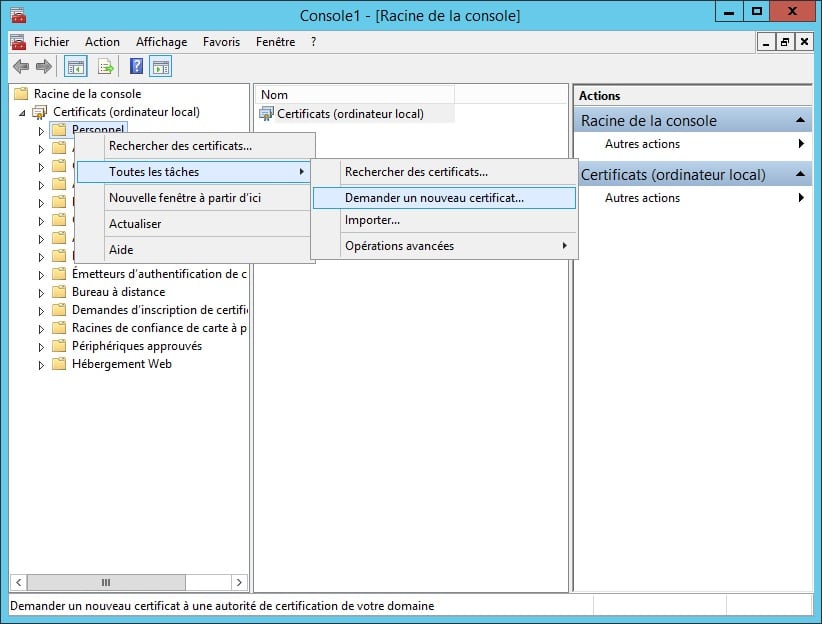Viewport: 822px width, 624px height.
Task: Collapse the Certificats (ordinateur local) tree node
Action: tap(22, 112)
